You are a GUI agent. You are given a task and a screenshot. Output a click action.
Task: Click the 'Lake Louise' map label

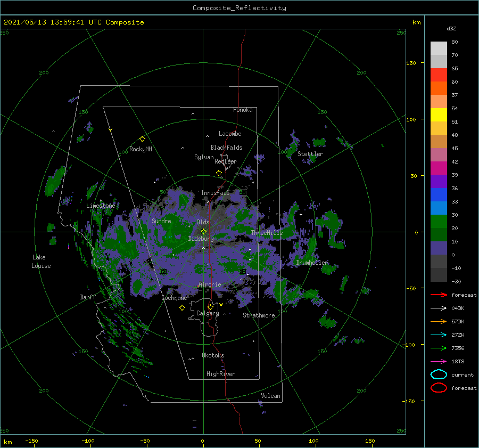pos(41,262)
